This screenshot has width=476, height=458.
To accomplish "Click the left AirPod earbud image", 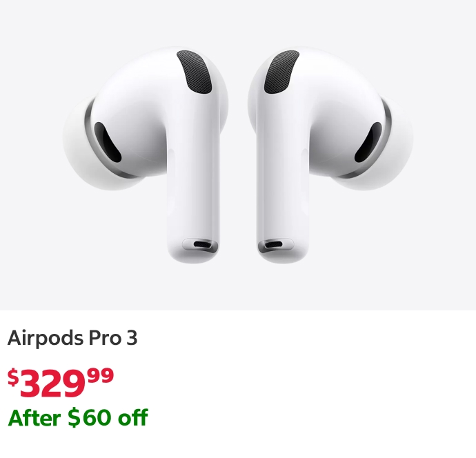I will (x=145, y=155).
